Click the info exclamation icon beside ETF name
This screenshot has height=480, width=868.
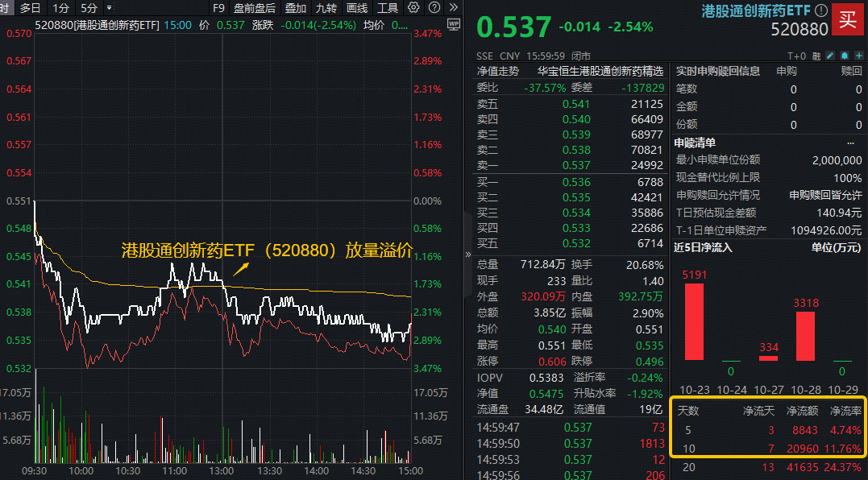[x=821, y=10]
